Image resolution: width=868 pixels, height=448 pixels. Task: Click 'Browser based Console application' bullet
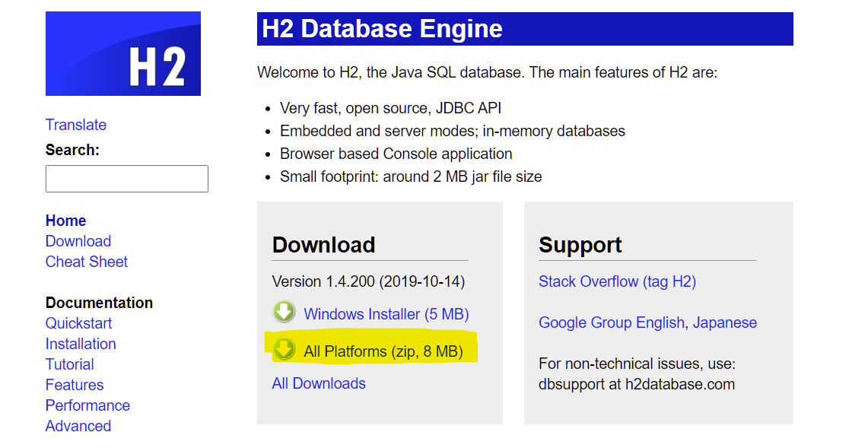tap(396, 154)
